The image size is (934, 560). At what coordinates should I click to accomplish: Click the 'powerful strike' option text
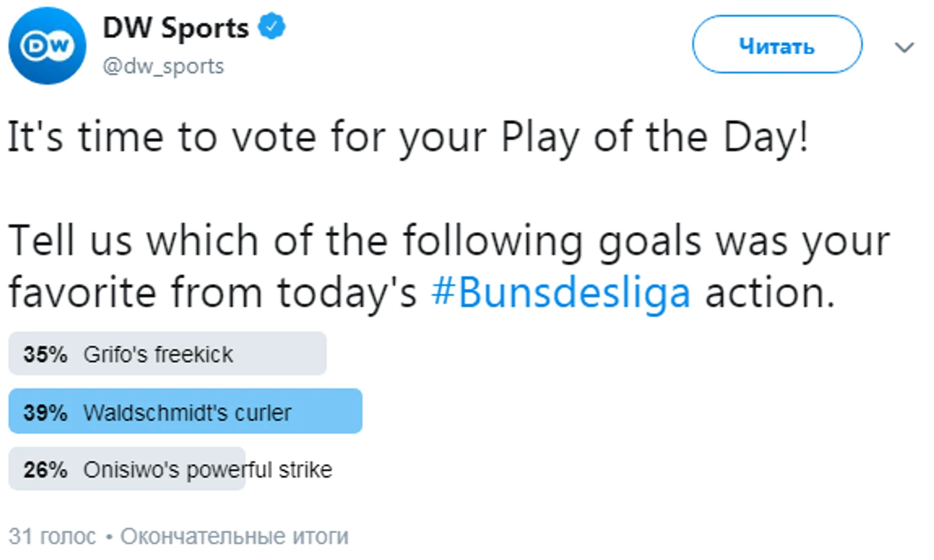pos(259,470)
